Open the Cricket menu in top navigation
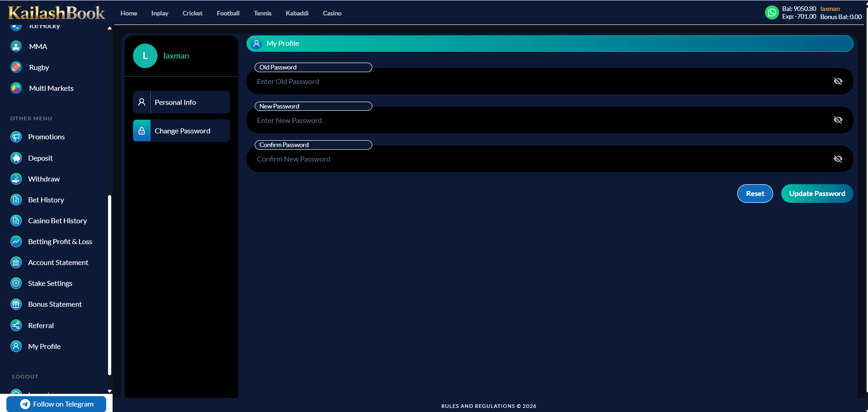This screenshot has height=412, width=868. [192, 13]
